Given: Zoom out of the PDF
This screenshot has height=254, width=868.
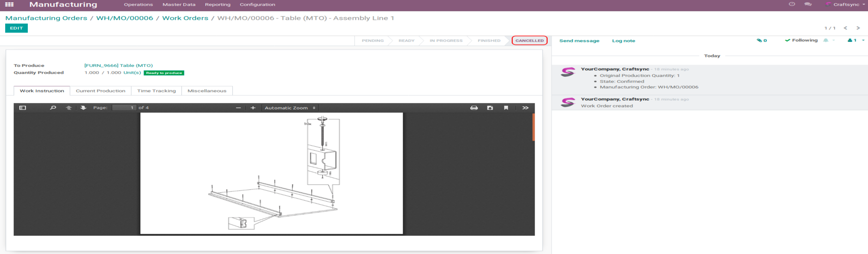Looking at the screenshot, I should coord(238,108).
